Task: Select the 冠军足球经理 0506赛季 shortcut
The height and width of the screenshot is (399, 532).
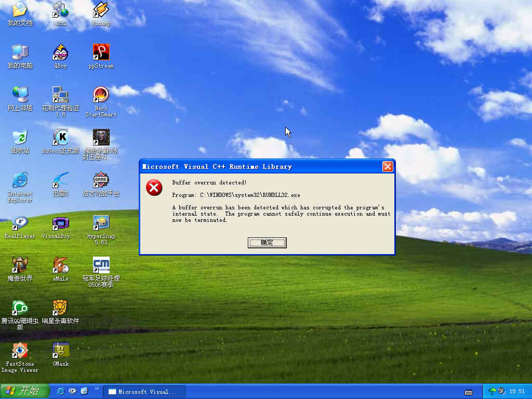Action: coord(101,272)
